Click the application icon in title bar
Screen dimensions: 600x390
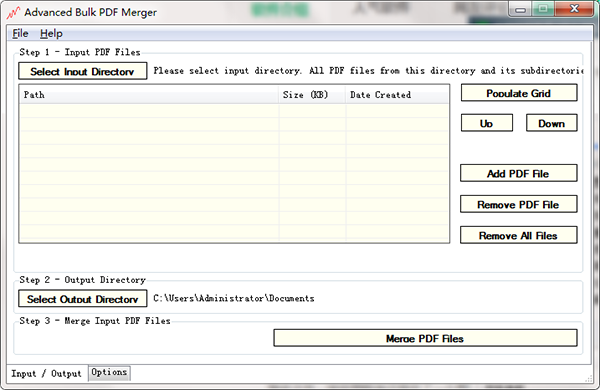click(x=13, y=13)
